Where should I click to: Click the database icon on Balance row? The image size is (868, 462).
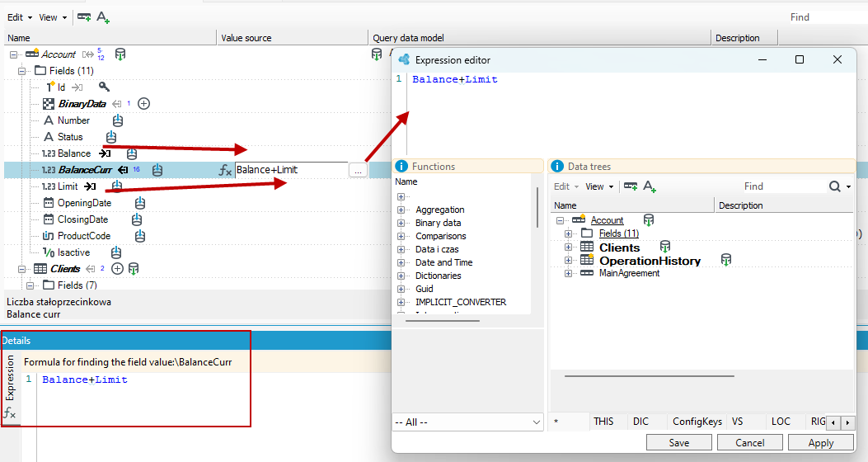point(131,154)
